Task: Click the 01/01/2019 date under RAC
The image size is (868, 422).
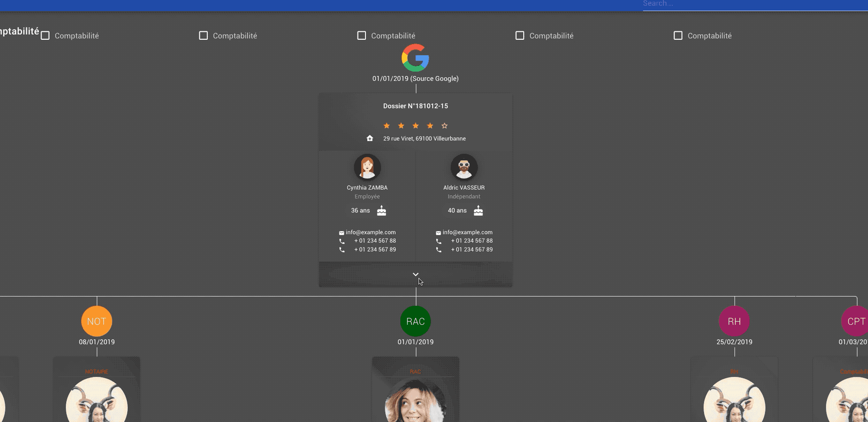Action: pyautogui.click(x=415, y=342)
